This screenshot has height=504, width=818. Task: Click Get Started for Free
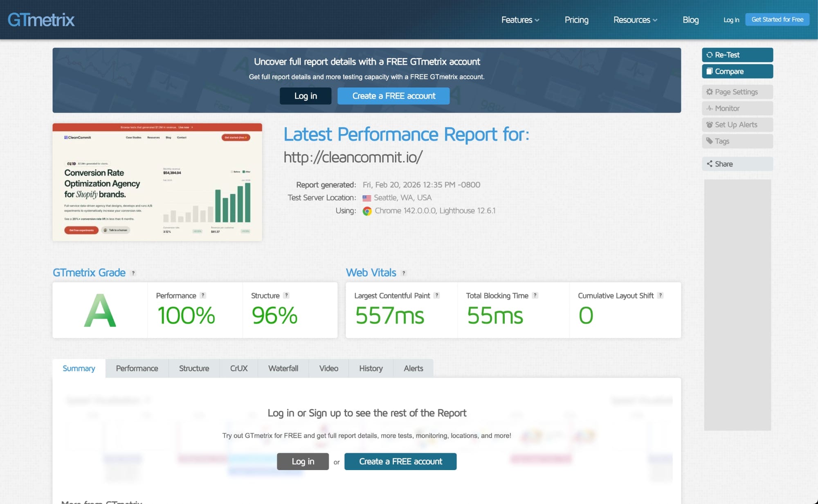tap(777, 19)
